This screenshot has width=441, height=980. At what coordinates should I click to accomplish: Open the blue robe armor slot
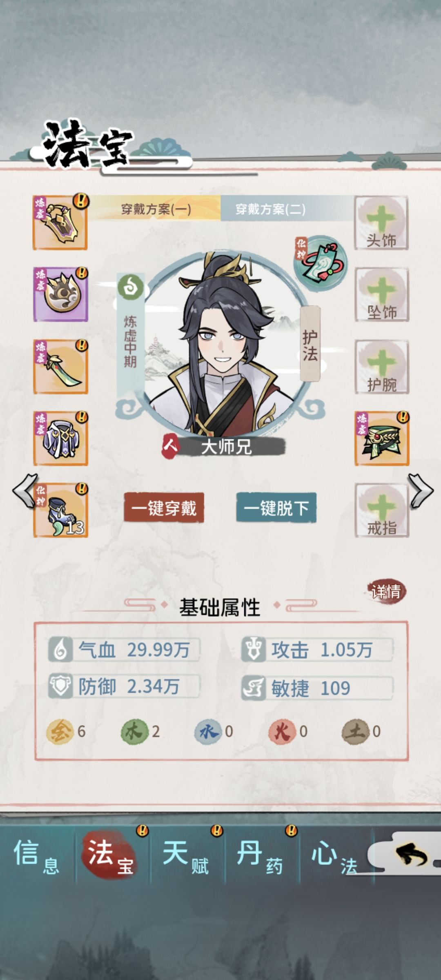[60, 439]
